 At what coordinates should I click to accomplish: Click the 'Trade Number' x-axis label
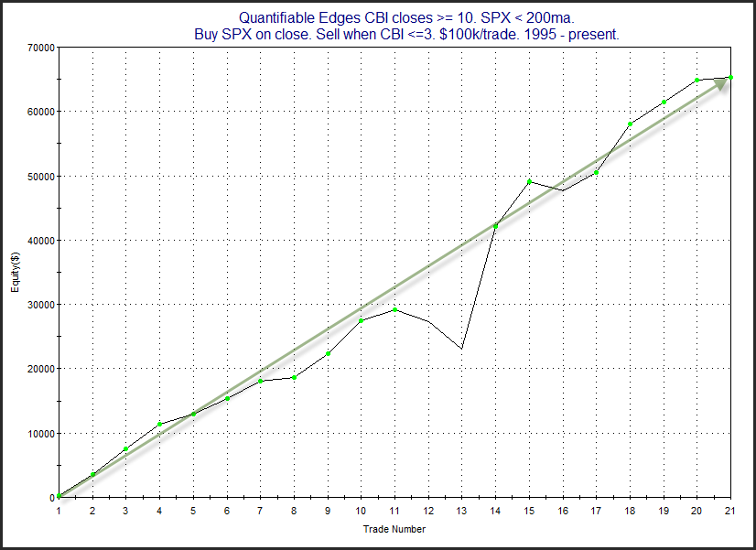coord(394,529)
